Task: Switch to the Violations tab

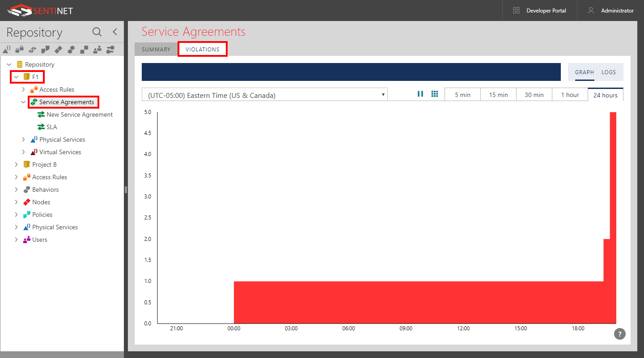Action: [x=203, y=49]
